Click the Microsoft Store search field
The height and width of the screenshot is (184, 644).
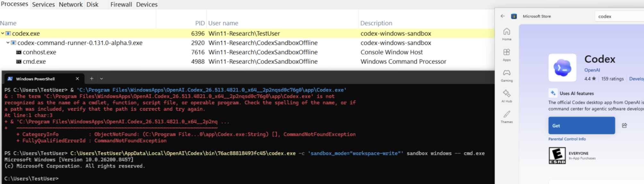[x=620, y=16]
